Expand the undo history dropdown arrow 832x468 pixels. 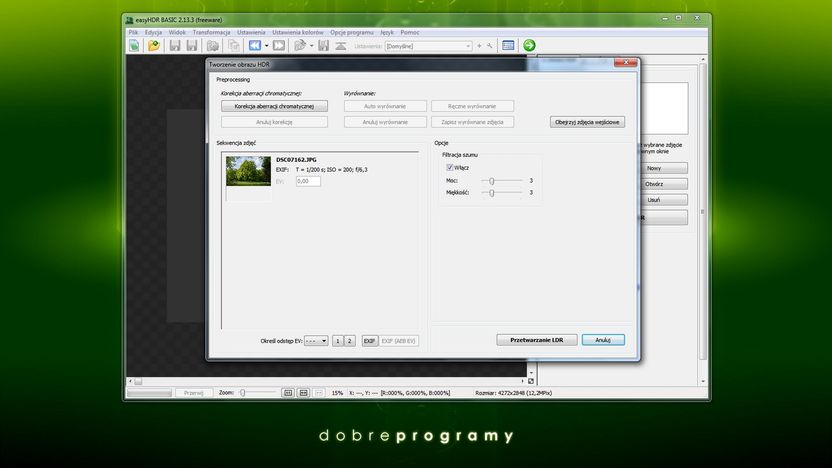[266, 46]
